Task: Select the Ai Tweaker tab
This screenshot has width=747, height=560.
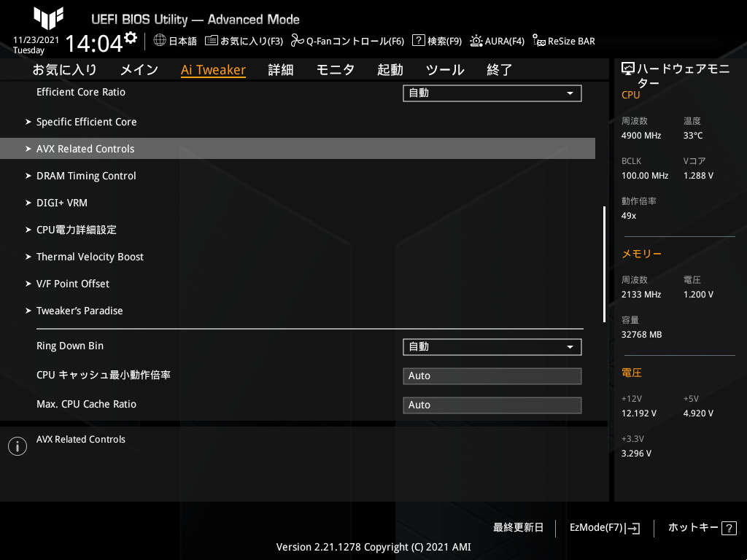Action: tap(214, 70)
